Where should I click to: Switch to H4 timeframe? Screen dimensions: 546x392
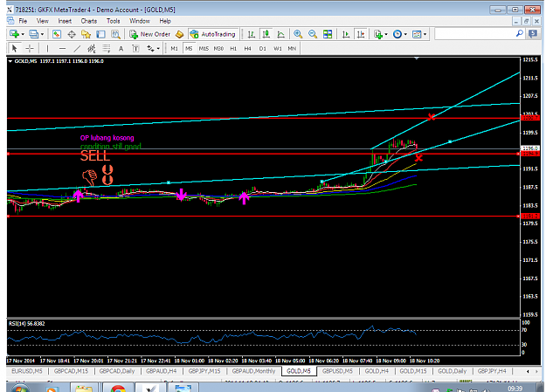[x=247, y=49]
